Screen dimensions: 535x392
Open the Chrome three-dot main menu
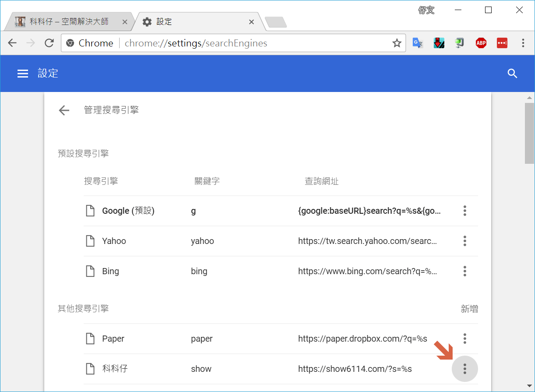click(523, 43)
